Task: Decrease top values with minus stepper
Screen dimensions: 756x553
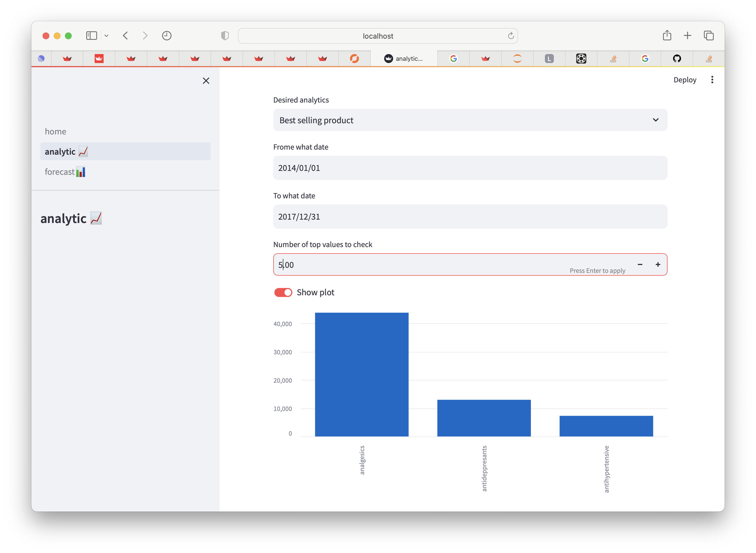Action: click(x=640, y=264)
